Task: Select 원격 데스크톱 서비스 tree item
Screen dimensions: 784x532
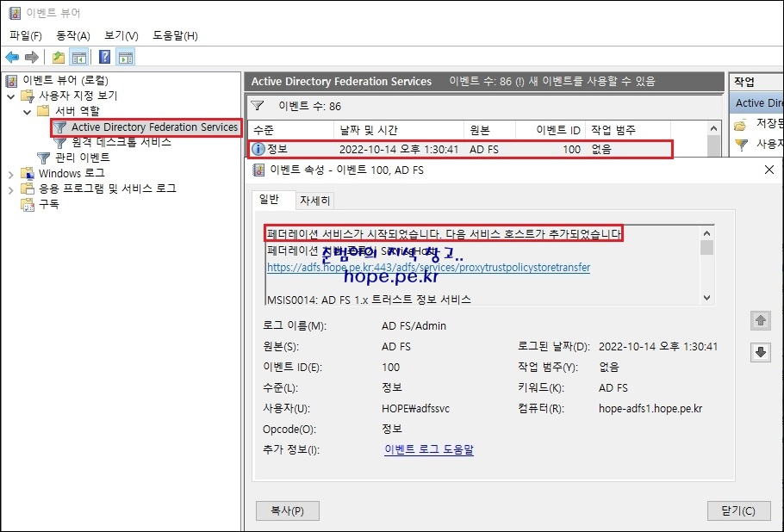Action: click(121, 142)
